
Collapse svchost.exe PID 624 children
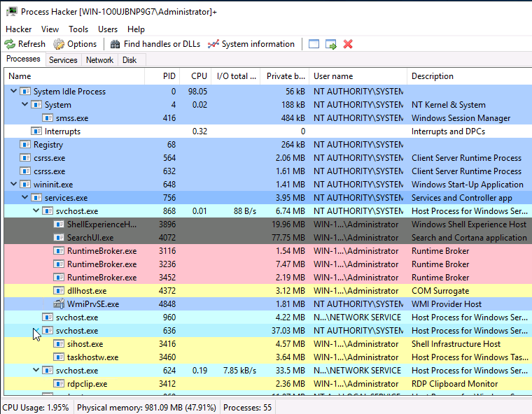click(x=36, y=370)
